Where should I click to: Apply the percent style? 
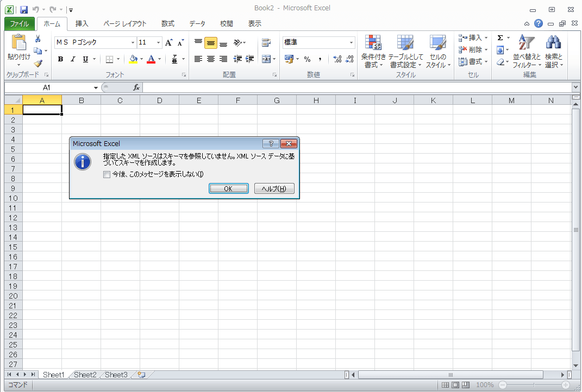pos(308,59)
